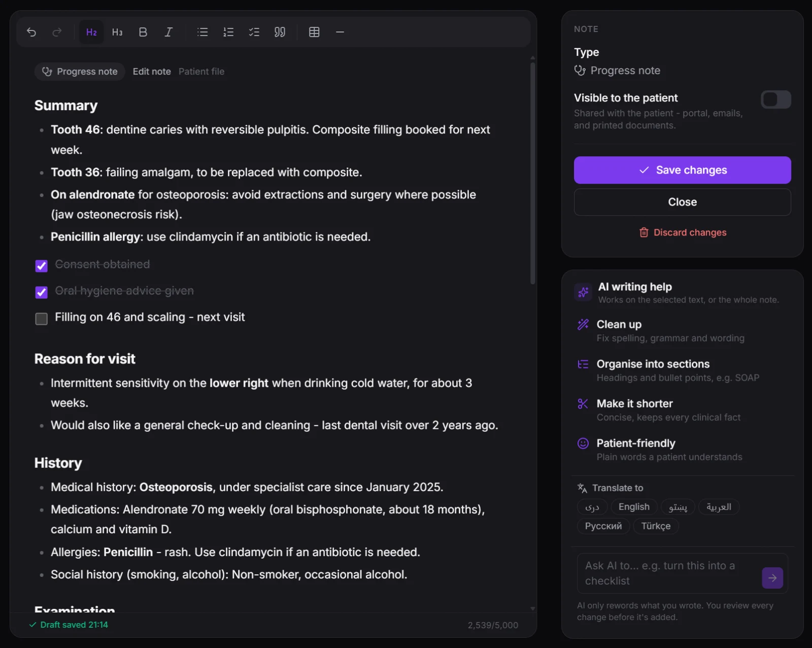Insert a table

click(314, 32)
